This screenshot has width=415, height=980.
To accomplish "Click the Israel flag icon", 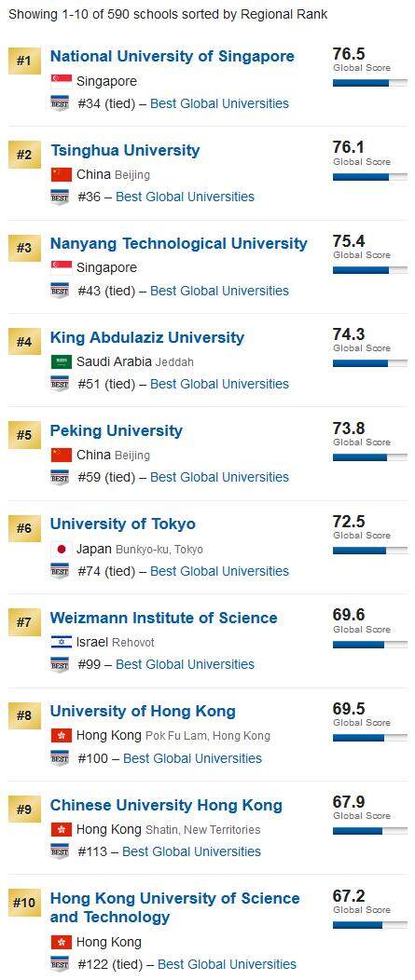I will (x=61, y=642).
